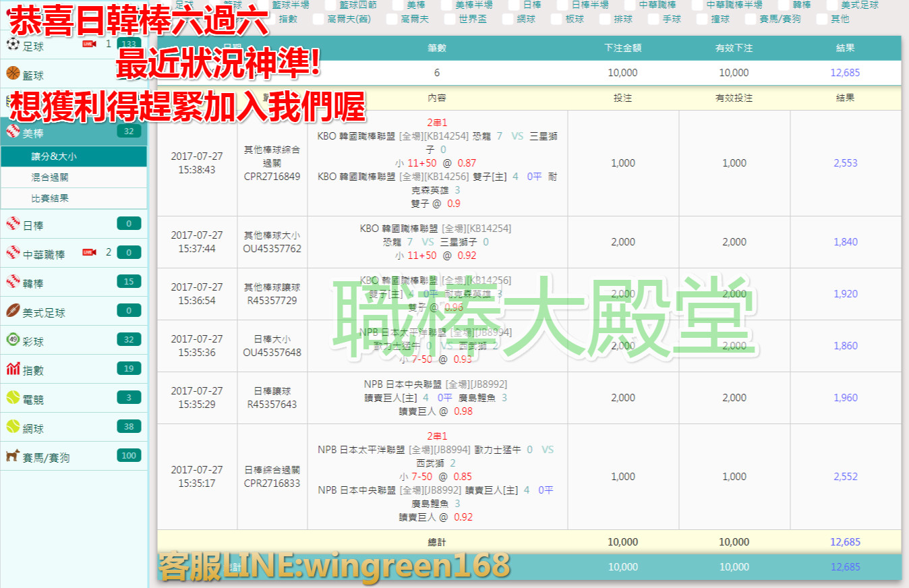Screen dimensions: 909x588
Task: Click the live video icon beside 中華職棒
Action: tap(89, 252)
